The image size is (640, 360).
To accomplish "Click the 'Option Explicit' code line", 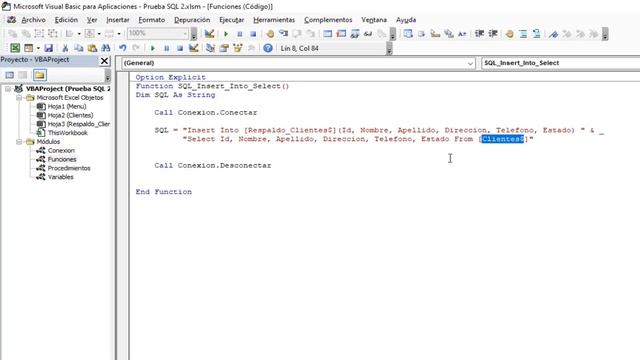I will (171, 77).
